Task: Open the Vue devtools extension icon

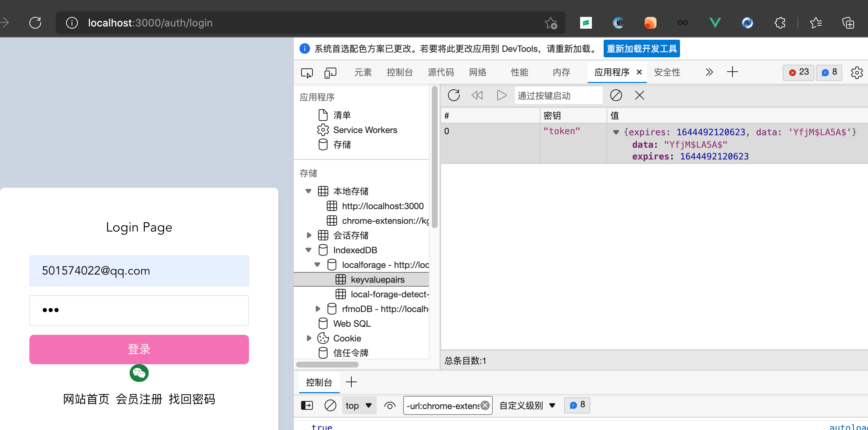Action: point(715,23)
